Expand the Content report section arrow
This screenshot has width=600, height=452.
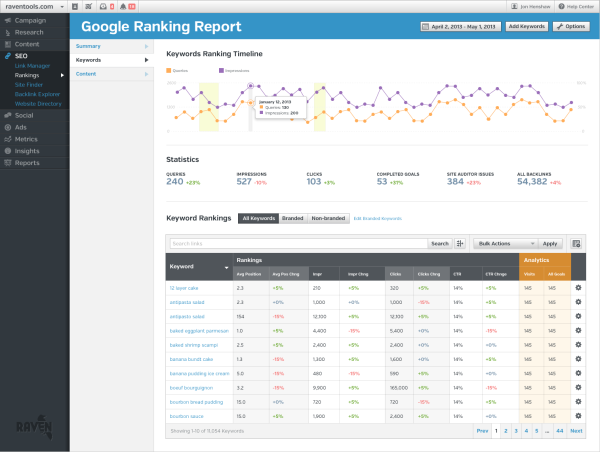pyautogui.click(x=146, y=74)
